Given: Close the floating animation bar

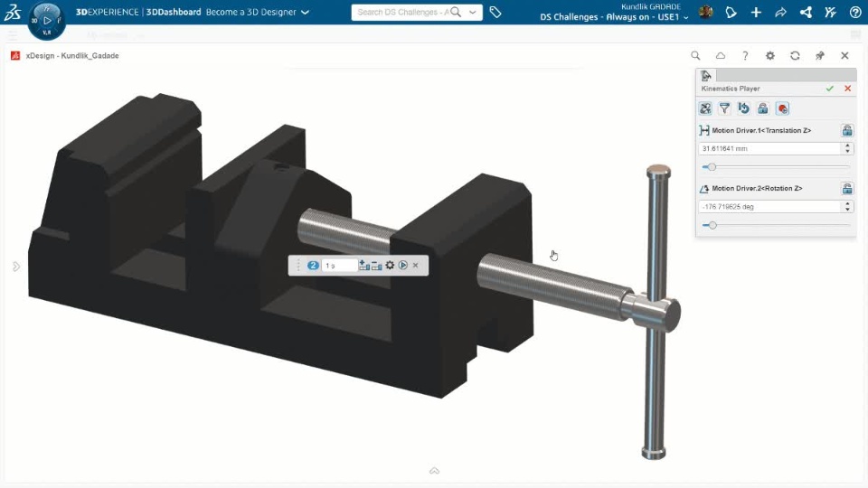Looking at the screenshot, I should [416, 266].
